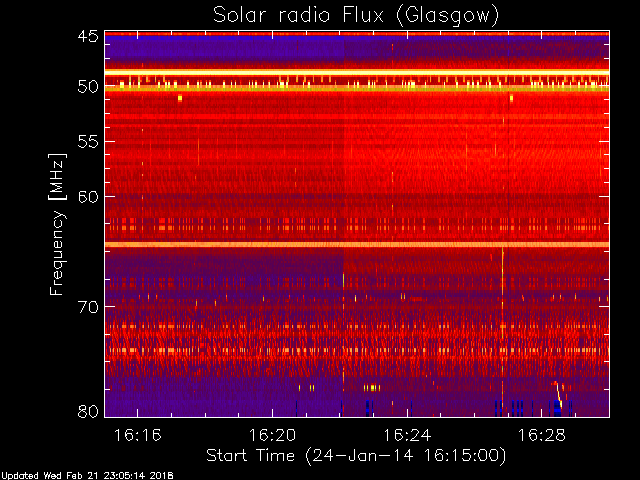Screen dimensions: 640x480
Task: Click the 80 frequency tick label
Action: point(88,411)
